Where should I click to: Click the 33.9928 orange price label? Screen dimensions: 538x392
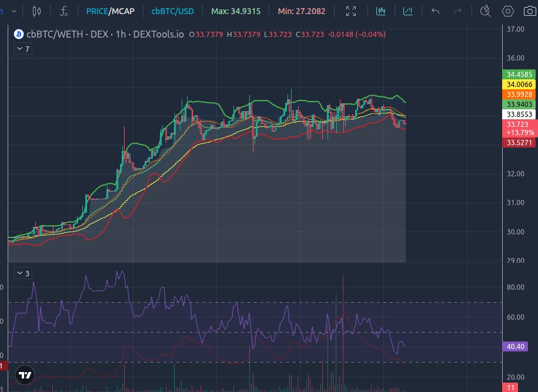(519, 94)
